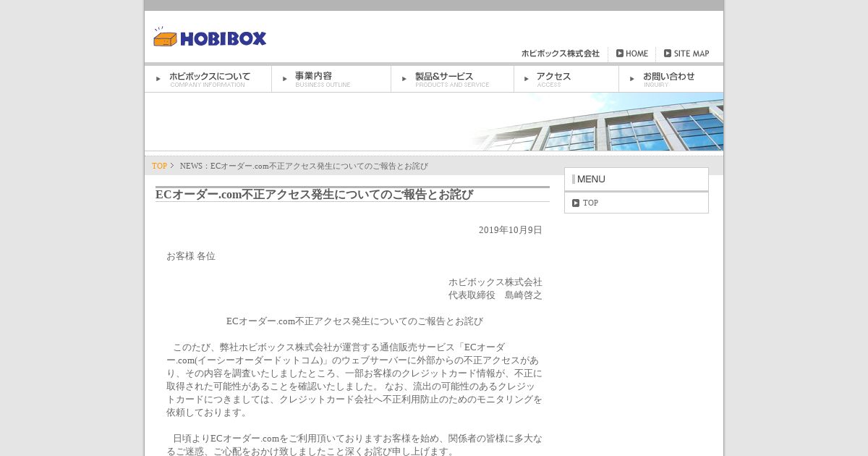Click paragraph beginning 日頃よりECオーダー.com
The width and height of the screenshot is (868, 456).
pyautogui.click(x=354, y=445)
